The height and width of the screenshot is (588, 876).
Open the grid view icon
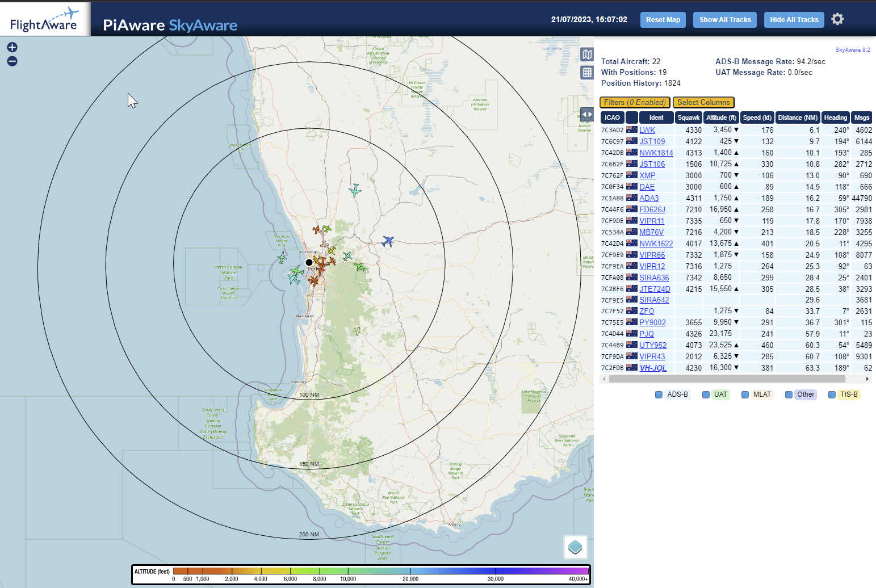[587, 72]
